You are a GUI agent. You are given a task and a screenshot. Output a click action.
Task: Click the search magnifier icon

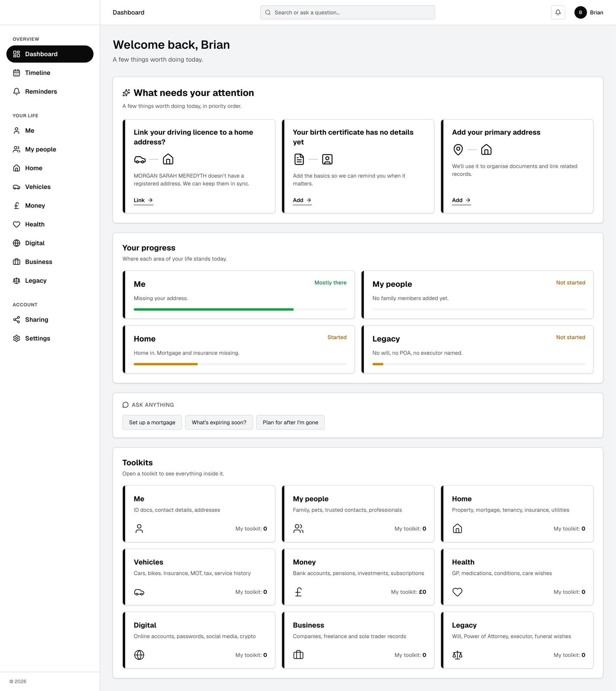point(268,13)
